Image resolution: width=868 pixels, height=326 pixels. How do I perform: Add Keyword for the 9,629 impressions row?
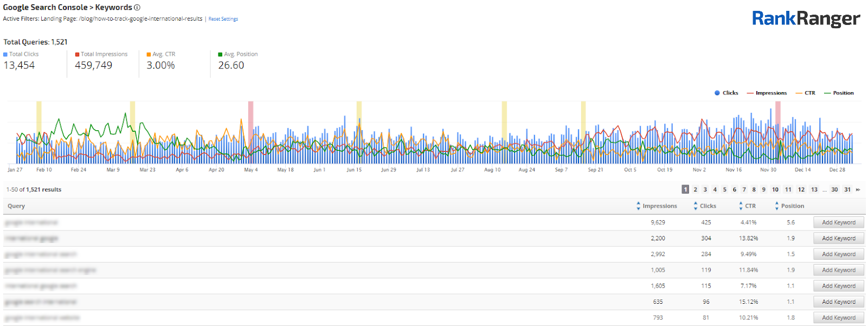tap(838, 222)
